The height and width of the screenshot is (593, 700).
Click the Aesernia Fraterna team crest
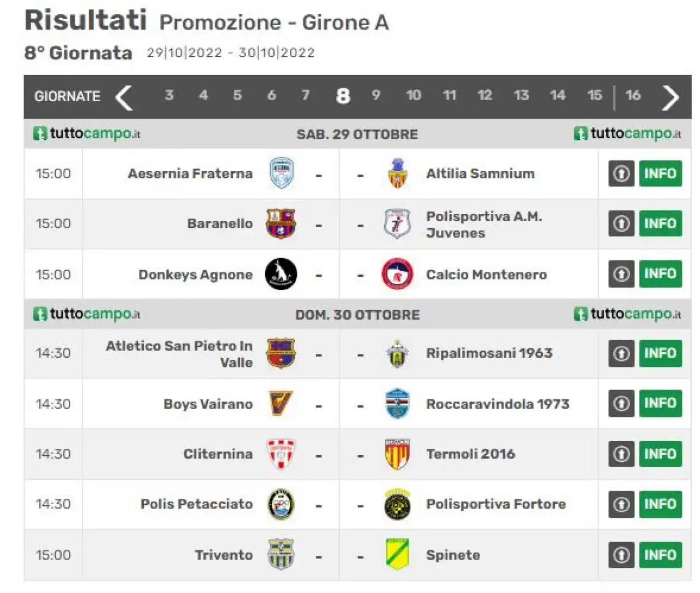(282, 173)
